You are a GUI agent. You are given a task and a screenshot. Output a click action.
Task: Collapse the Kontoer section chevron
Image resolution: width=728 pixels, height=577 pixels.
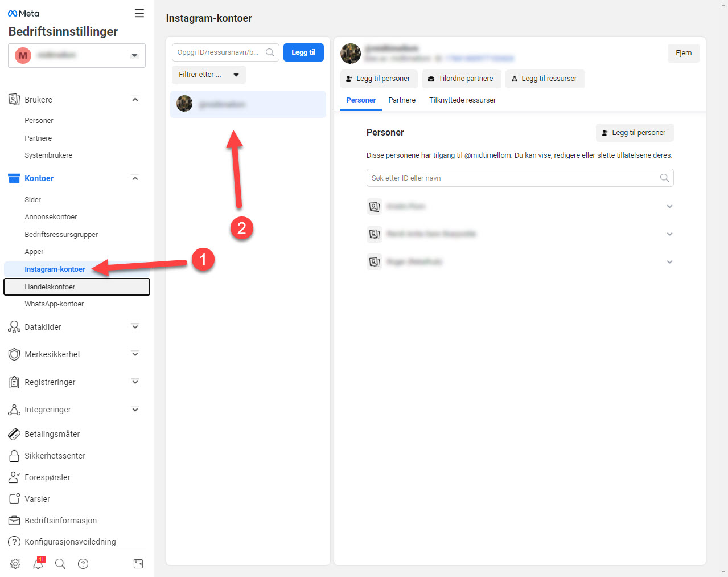[x=135, y=178]
